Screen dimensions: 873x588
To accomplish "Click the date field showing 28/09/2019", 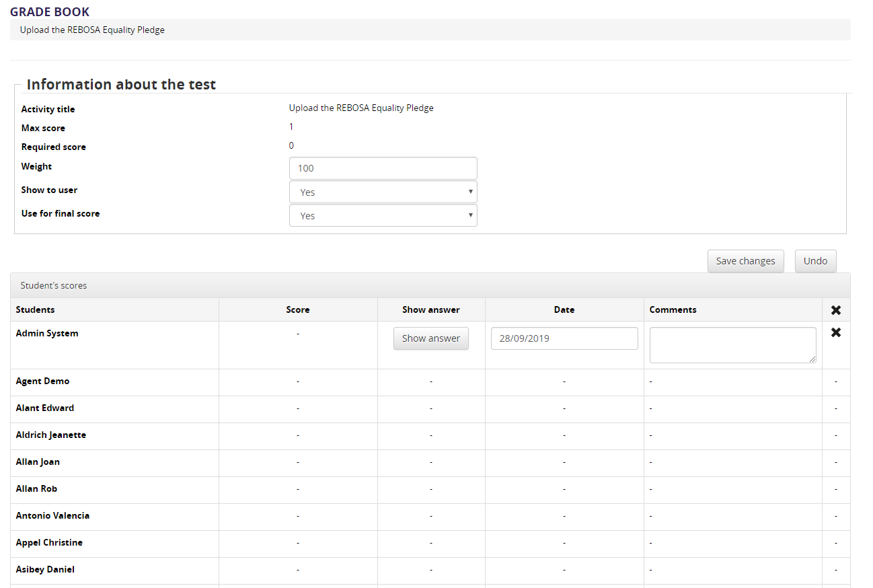I will click(x=564, y=338).
